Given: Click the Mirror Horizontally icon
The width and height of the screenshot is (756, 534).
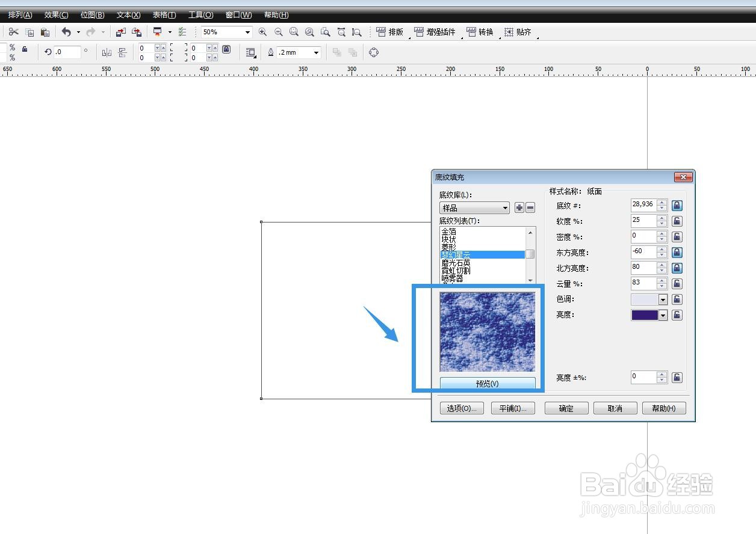Looking at the screenshot, I should coord(107,52).
